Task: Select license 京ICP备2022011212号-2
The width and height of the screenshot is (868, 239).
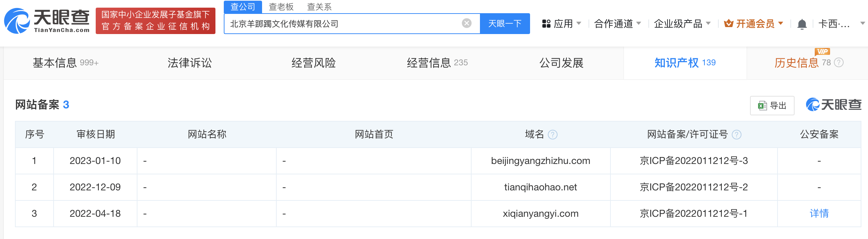Action: (x=694, y=187)
